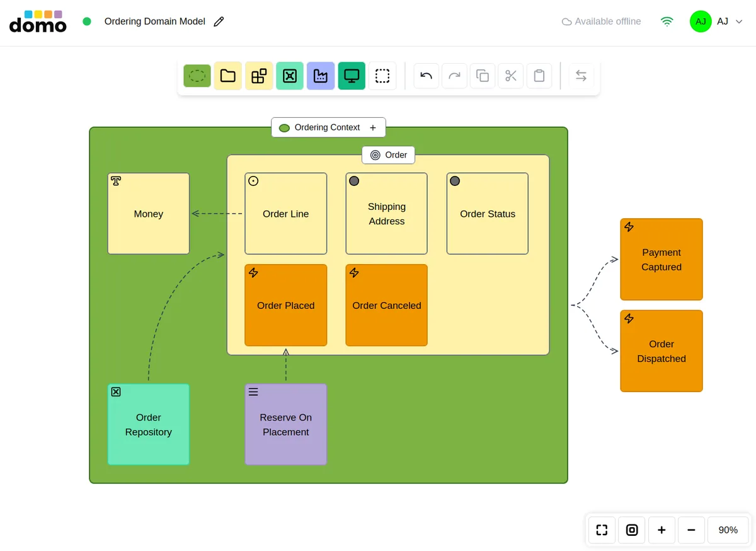Select the Order Dispatched event card
The height and width of the screenshot is (551, 756).
661,351
